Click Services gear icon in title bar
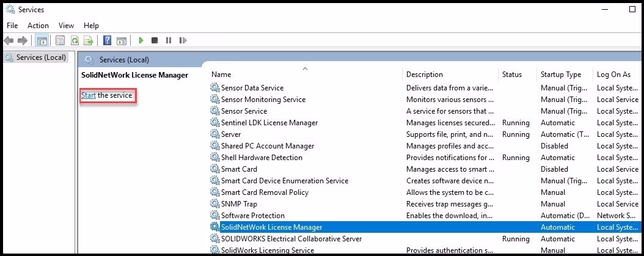The height and width of the screenshot is (256, 644). tap(10, 9)
